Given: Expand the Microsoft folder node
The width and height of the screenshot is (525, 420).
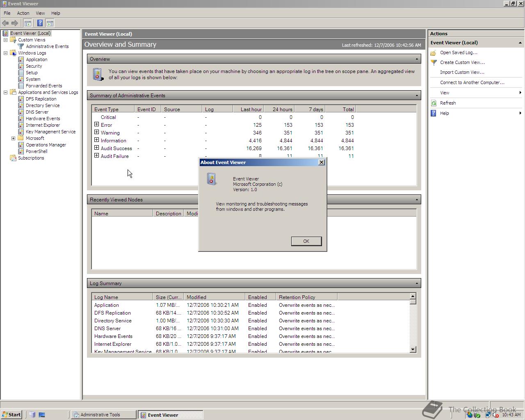Looking at the screenshot, I should coord(14,138).
